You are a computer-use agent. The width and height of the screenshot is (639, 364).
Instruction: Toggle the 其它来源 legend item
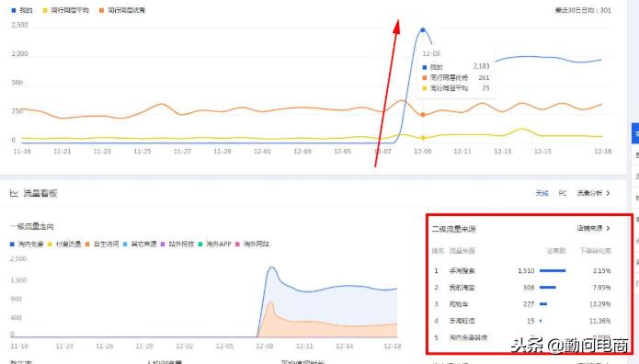click(x=140, y=245)
